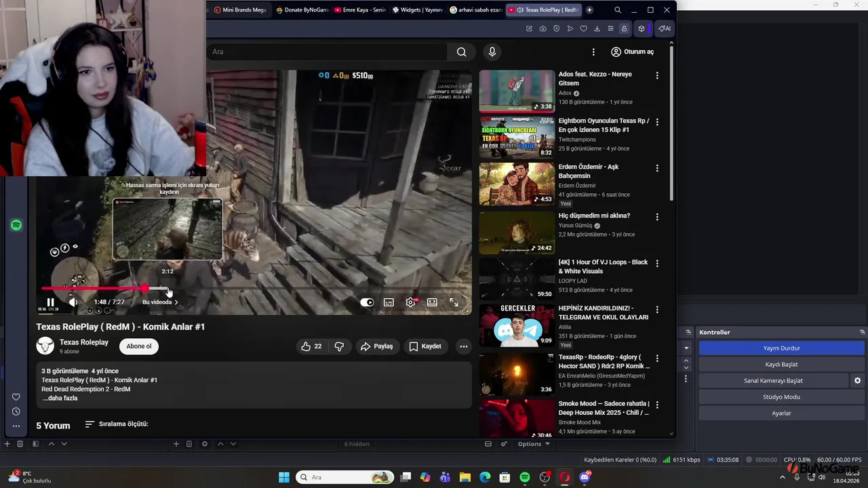
Task: Open OBS Ayarlar settings button
Action: [x=782, y=413]
